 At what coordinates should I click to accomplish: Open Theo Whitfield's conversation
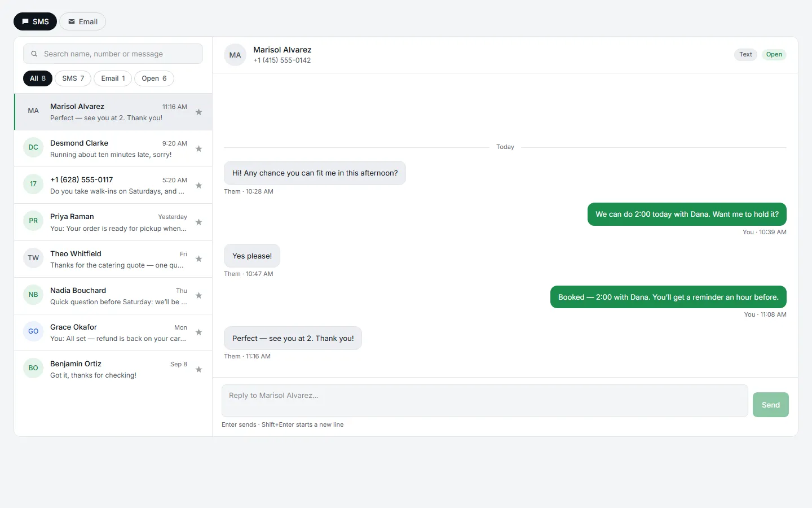pyautogui.click(x=113, y=259)
